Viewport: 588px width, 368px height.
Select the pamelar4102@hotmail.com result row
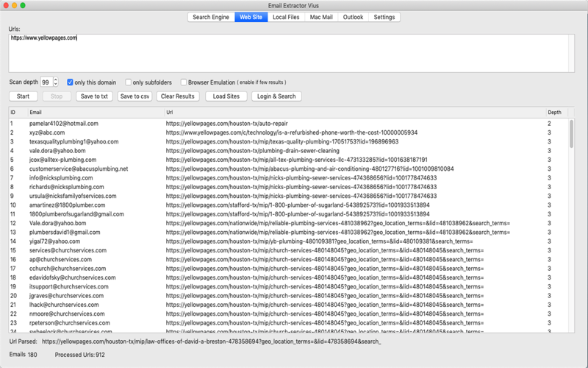(289, 124)
